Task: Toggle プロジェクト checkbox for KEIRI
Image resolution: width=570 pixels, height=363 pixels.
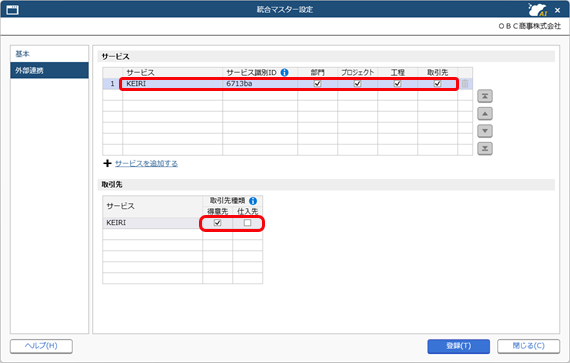Action: [x=357, y=83]
